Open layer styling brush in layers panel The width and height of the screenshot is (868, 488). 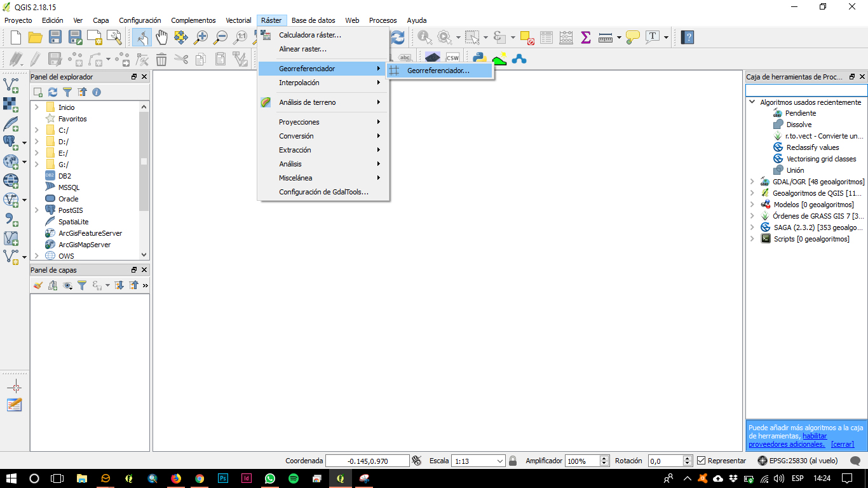[x=38, y=285]
